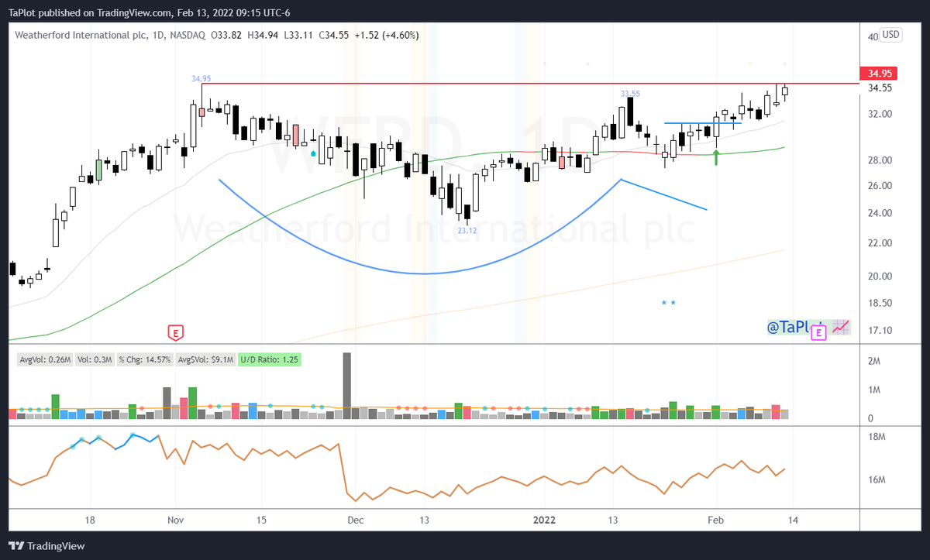The width and height of the screenshot is (930, 560).
Task: Click the tallest grey volume bar
Action: tap(347, 386)
